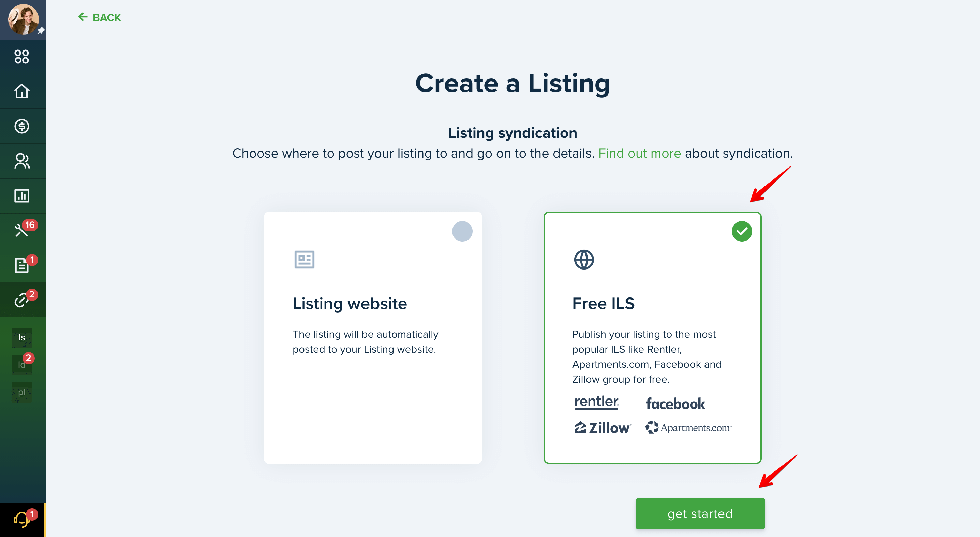
Task: Click the get started button
Action: point(700,514)
